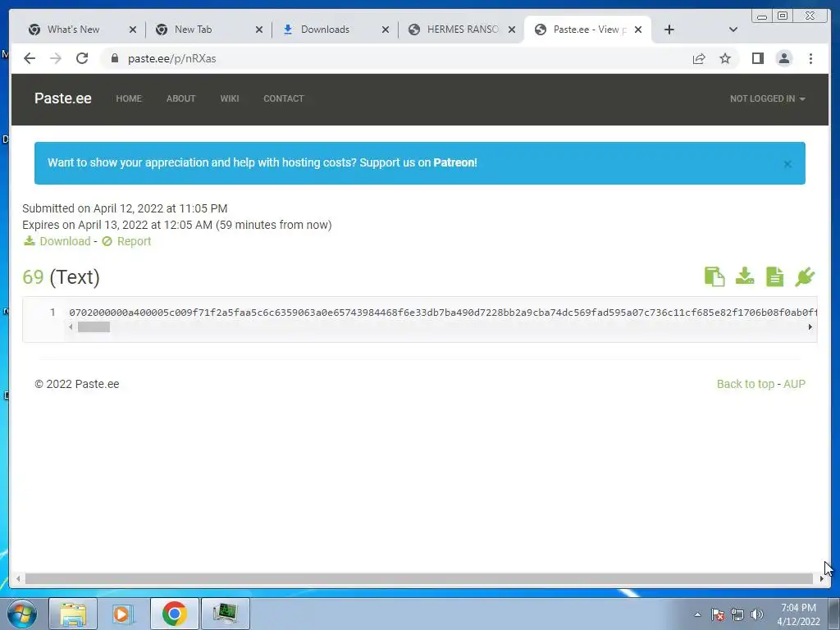This screenshot has height=630, width=840.
Task: Follow the Patreon link in banner
Action: (x=454, y=162)
